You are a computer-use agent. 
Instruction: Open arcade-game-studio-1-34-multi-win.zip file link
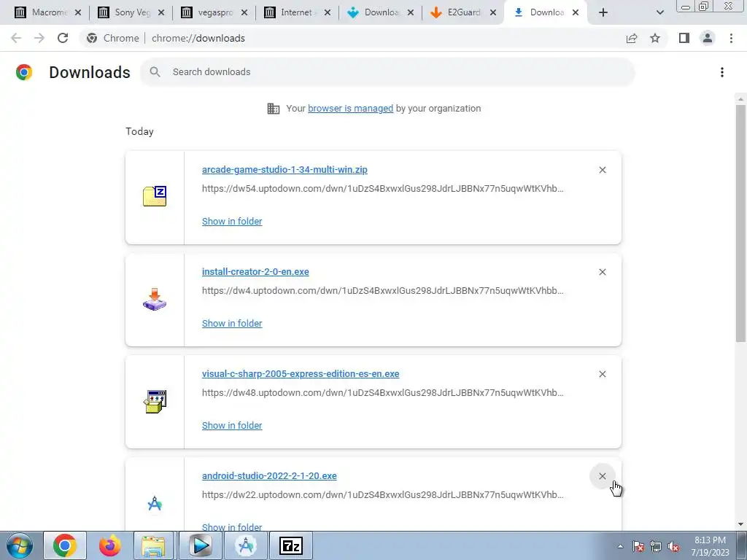[285, 169]
